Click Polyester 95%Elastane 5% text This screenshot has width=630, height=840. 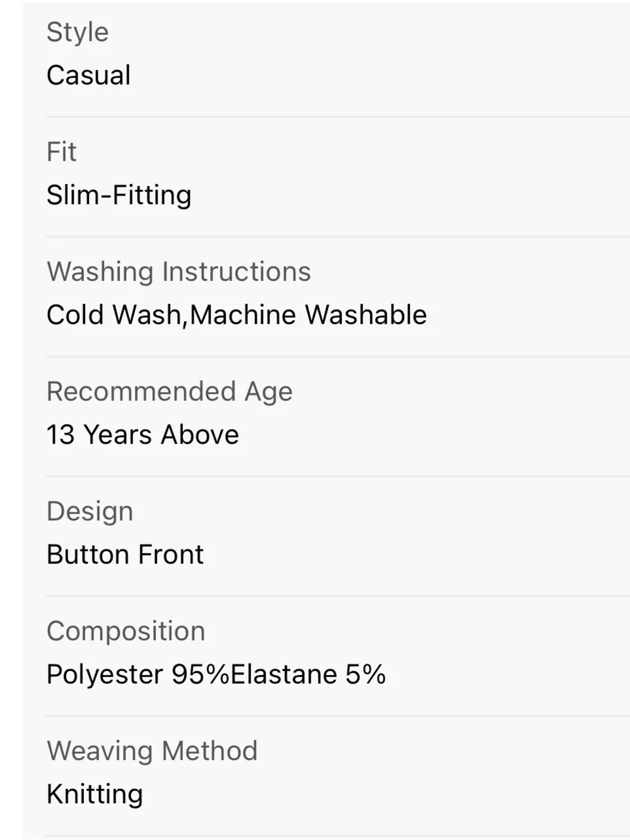tap(216, 675)
